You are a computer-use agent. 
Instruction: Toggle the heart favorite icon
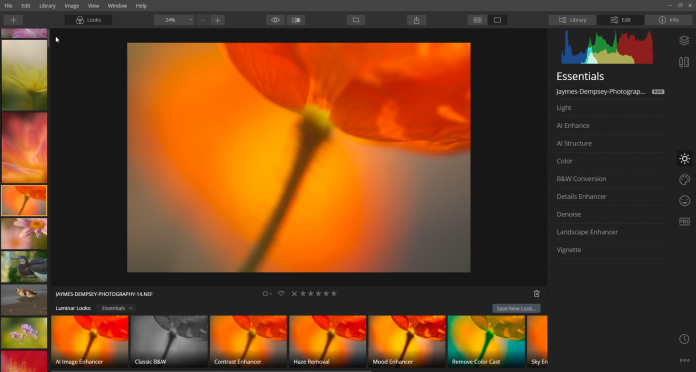pyautogui.click(x=281, y=293)
